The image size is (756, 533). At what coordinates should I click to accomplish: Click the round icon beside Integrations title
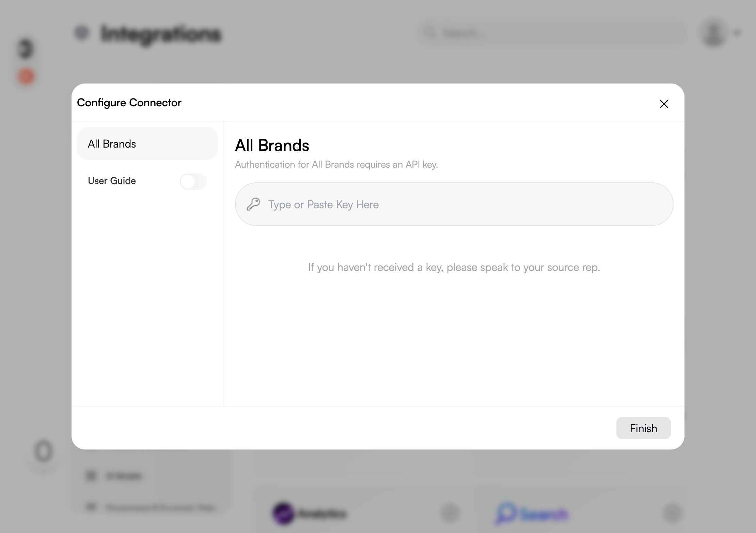point(82,33)
